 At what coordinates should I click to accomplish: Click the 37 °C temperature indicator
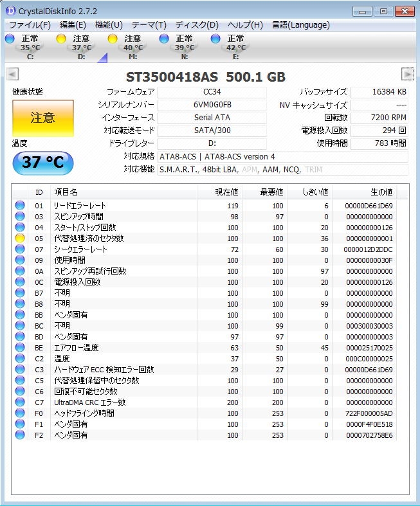coord(43,162)
